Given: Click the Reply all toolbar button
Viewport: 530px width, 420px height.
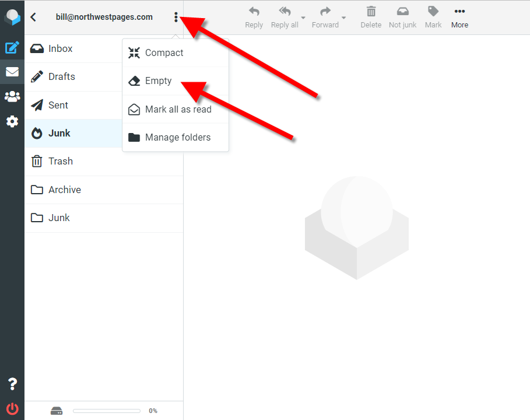Looking at the screenshot, I should [285, 17].
